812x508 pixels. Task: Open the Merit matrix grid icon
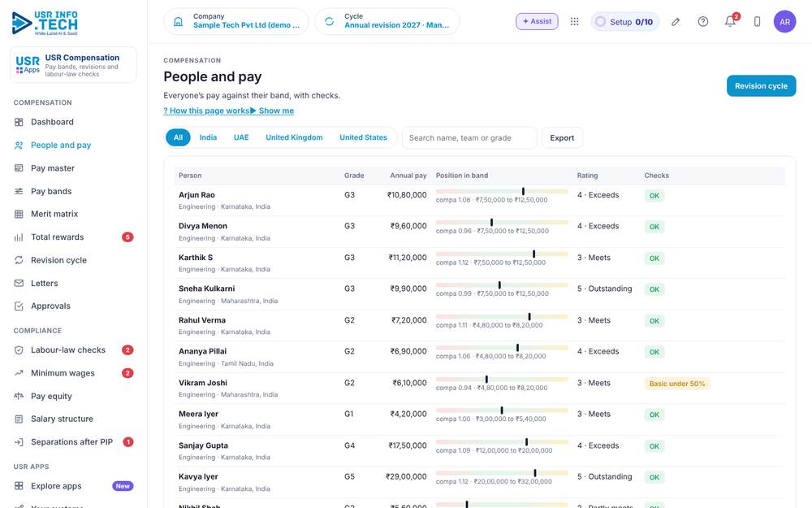pyautogui.click(x=19, y=214)
